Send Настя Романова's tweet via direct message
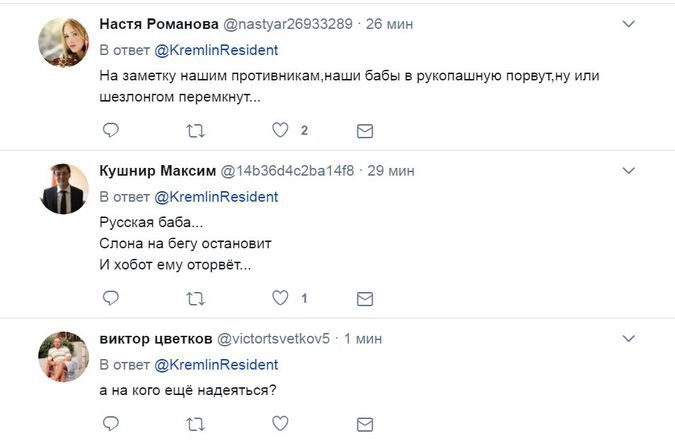 [x=365, y=130]
